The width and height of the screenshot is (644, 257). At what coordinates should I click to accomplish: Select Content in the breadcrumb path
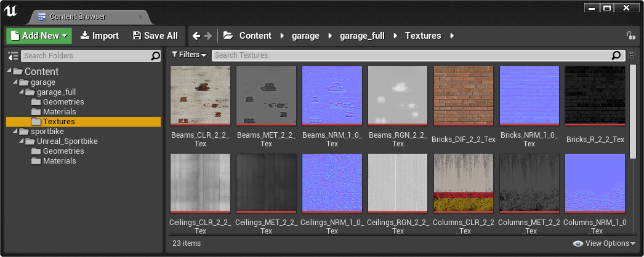coord(256,36)
